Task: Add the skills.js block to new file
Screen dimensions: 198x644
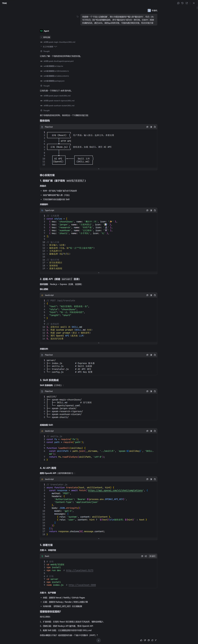Action: pos(155,431)
